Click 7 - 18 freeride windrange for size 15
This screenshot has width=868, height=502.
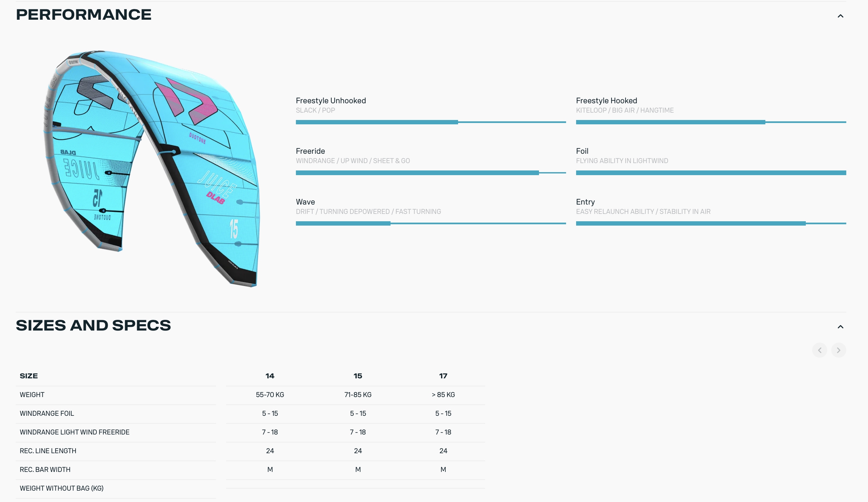point(358,432)
